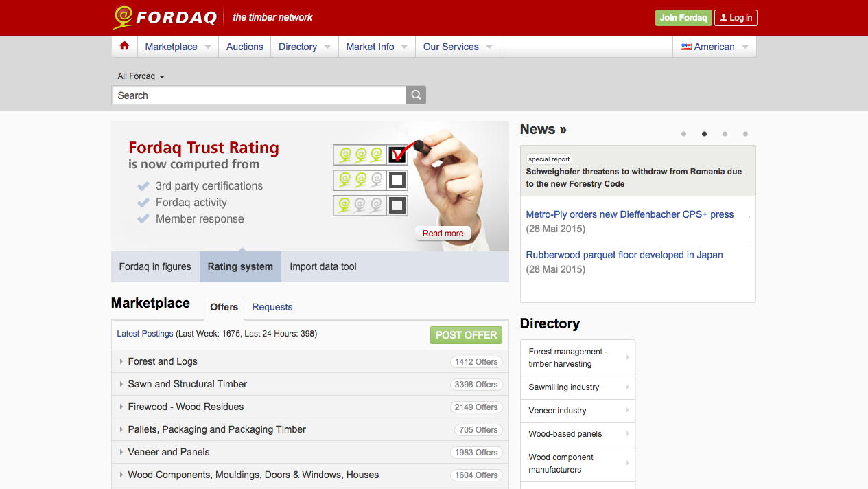Open the Directory menu dropdown arrow
The width and height of the screenshot is (868, 489).
point(327,47)
